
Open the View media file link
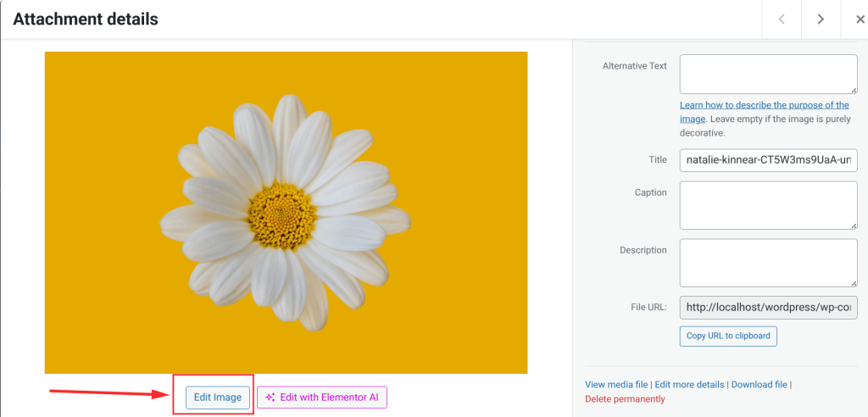(x=616, y=384)
